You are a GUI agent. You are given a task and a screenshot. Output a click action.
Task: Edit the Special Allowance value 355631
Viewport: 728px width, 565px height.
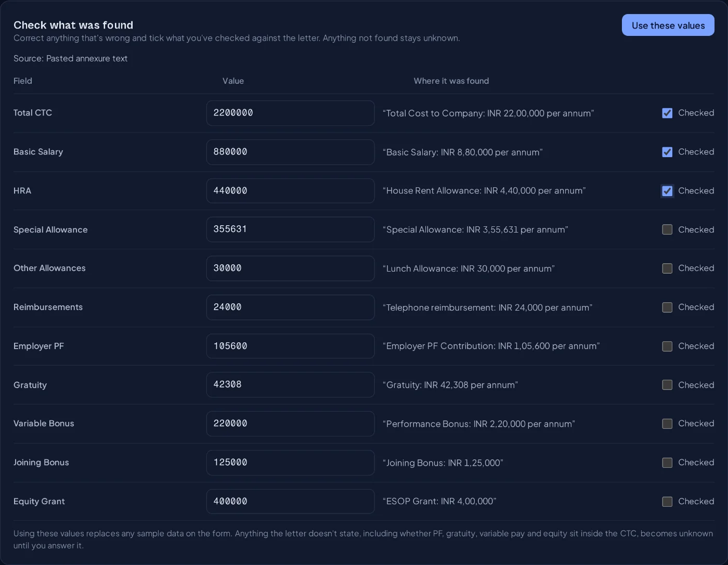[x=290, y=229]
